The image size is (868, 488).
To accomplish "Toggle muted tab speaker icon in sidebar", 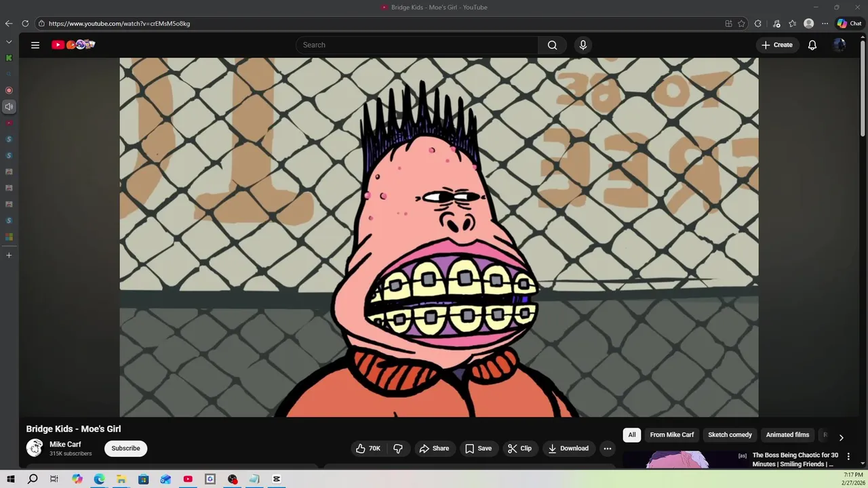I will (9, 106).
